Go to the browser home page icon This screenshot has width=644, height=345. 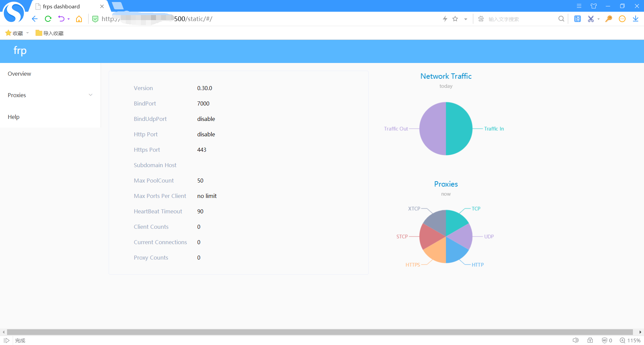pos(79,19)
